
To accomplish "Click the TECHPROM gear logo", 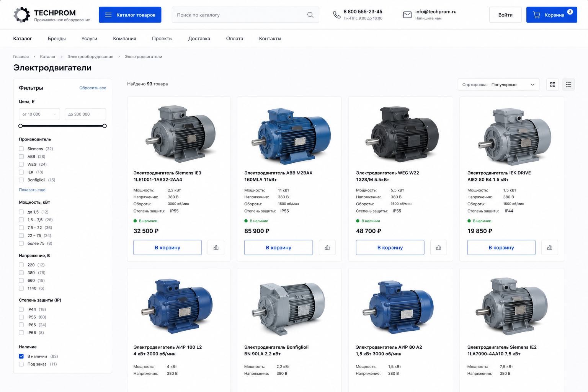I will 22,15.
